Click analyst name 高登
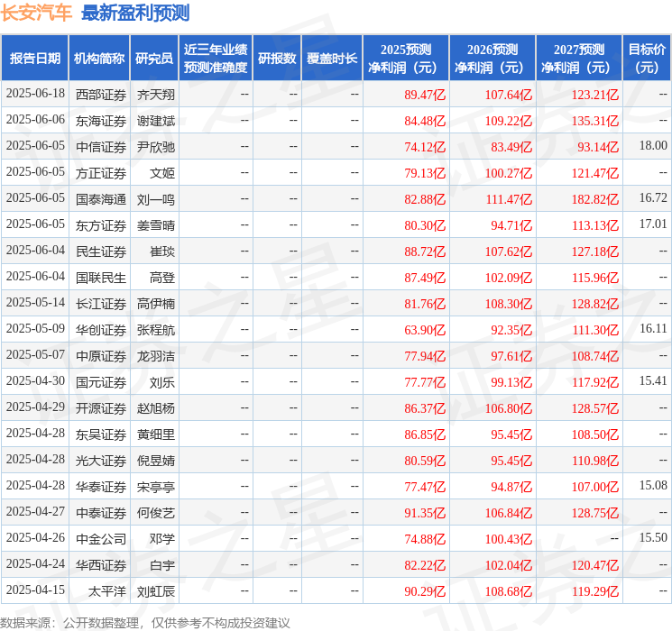 point(162,278)
